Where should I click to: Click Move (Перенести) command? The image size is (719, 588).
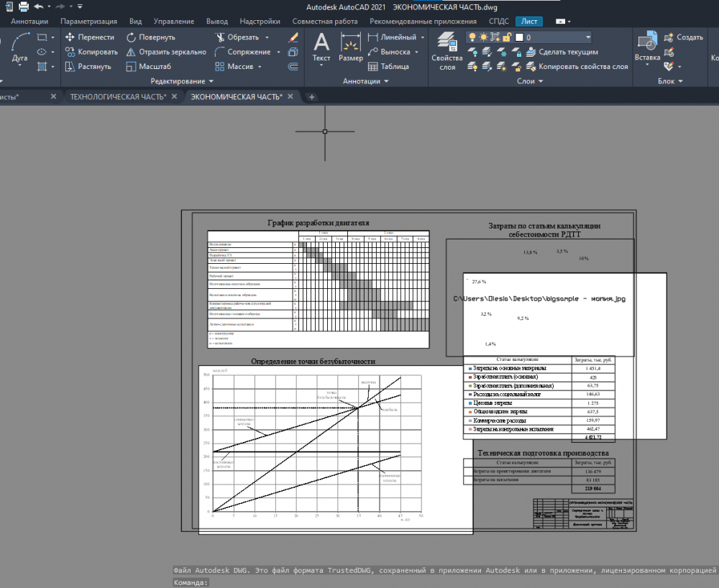(x=89, y=37)
